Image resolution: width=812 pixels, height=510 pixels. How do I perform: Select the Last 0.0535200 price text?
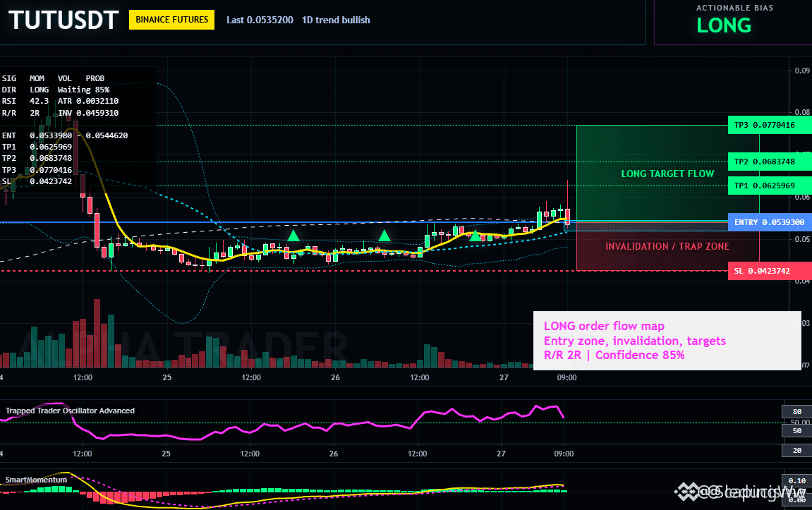pyautogui.click(x=260, y=20)
